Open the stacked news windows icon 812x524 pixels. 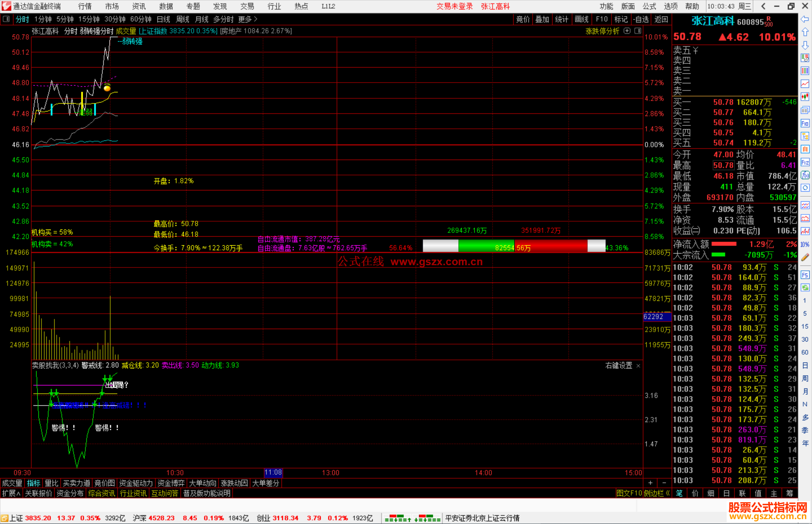point(805,110)
